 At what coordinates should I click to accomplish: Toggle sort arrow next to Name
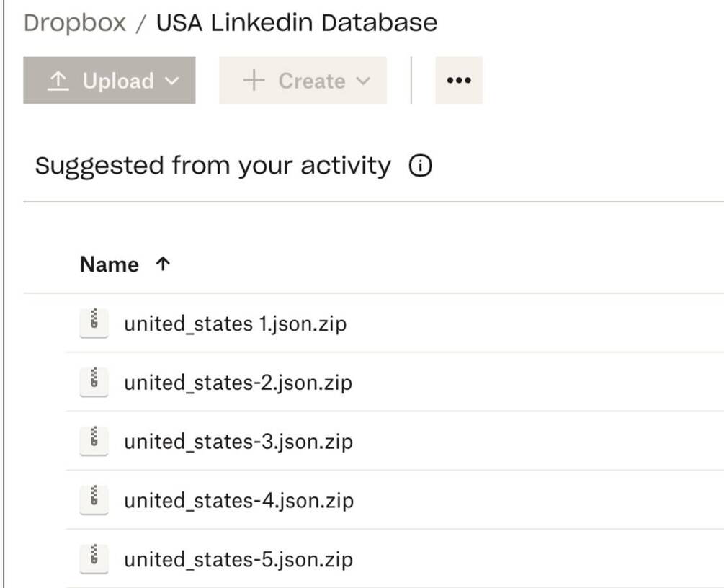point(163,264)
